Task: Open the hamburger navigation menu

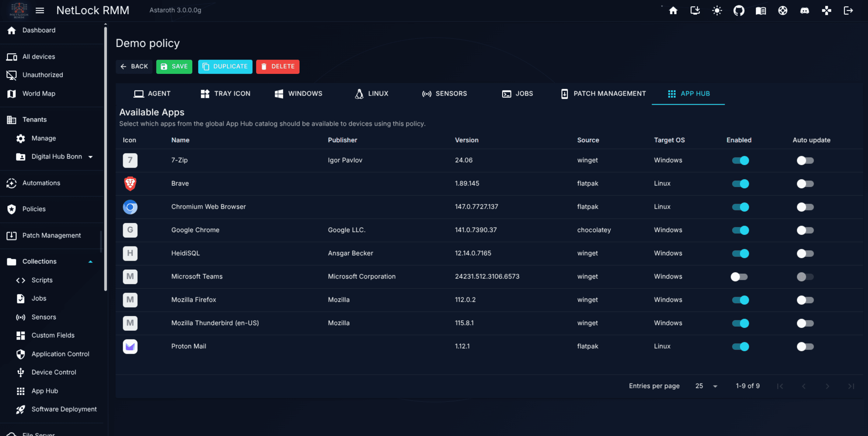Action: coord(40,10)
